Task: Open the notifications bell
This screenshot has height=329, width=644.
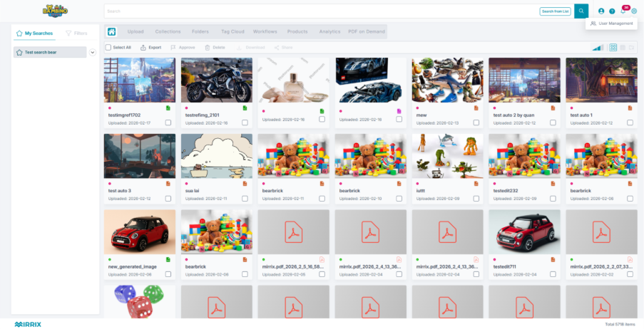Action: coord(623,11)
